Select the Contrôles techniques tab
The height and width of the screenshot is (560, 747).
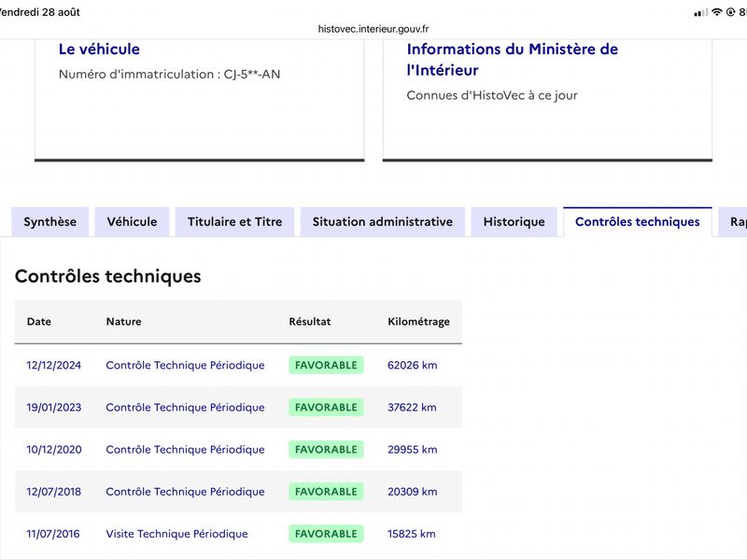pyautogui.click(x=638, y=221)
